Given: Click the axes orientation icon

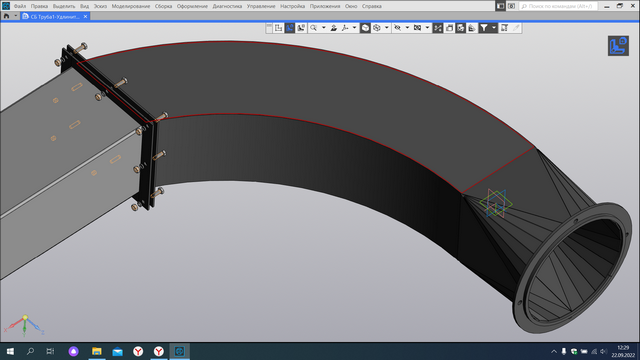Looking at the screenshot, I should pyautogui.click(x=345, y=28).
